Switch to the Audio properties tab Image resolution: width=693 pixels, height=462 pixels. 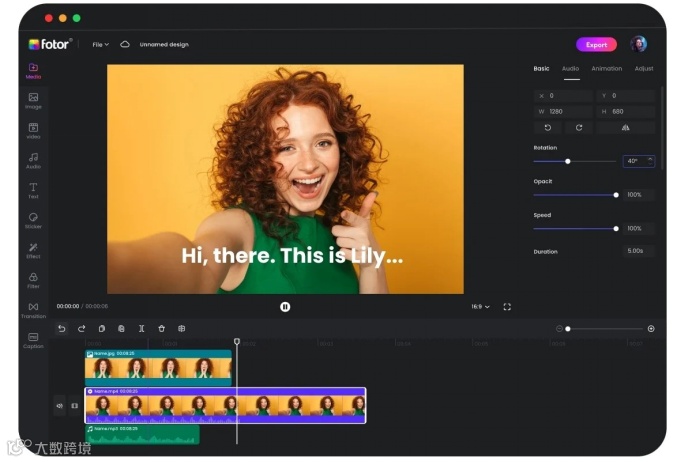[570, 69]
